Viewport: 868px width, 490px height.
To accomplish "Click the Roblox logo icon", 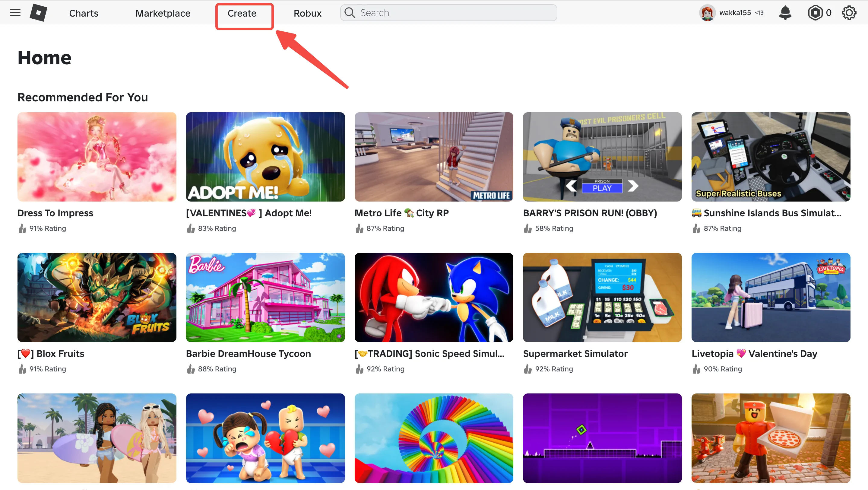I will 38,12.
